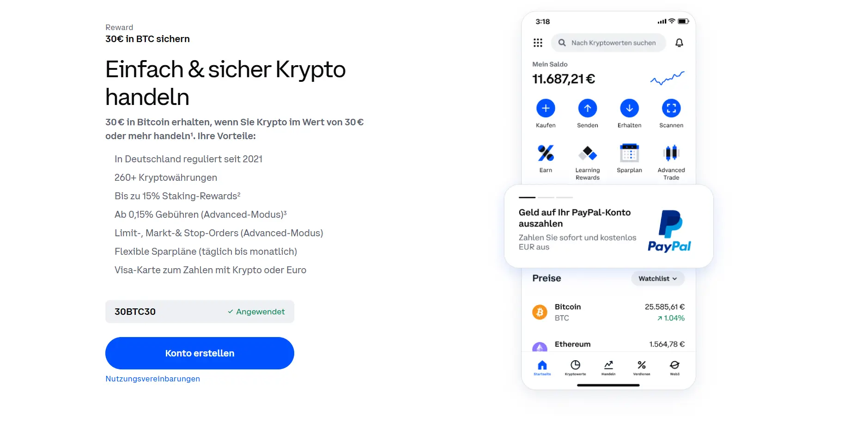
Task: Open the Nutzungsvereinbarungen link
Action: (152, 379)
